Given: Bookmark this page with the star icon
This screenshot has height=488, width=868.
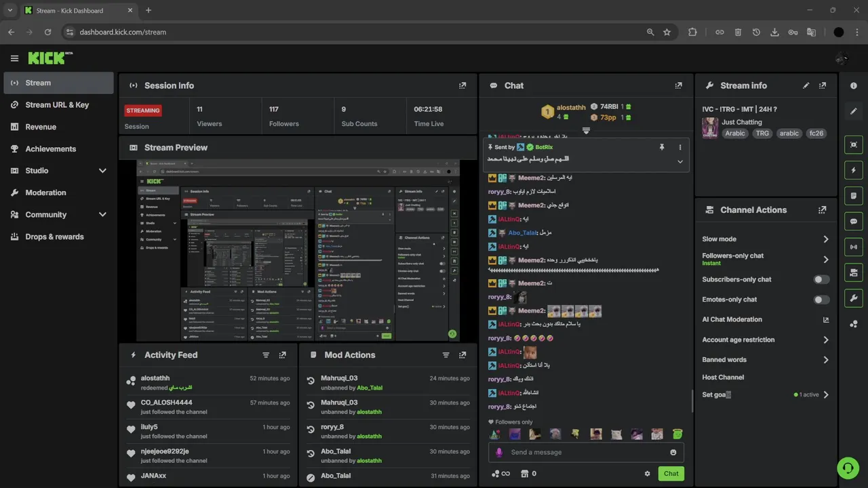Looking at the screenshot, I should 667,32.
